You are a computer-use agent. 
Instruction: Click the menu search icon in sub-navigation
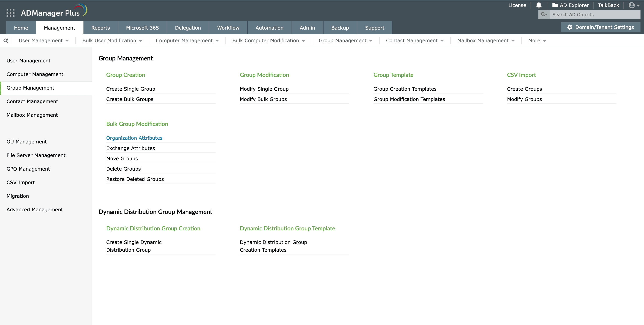[x=6, y=41]
